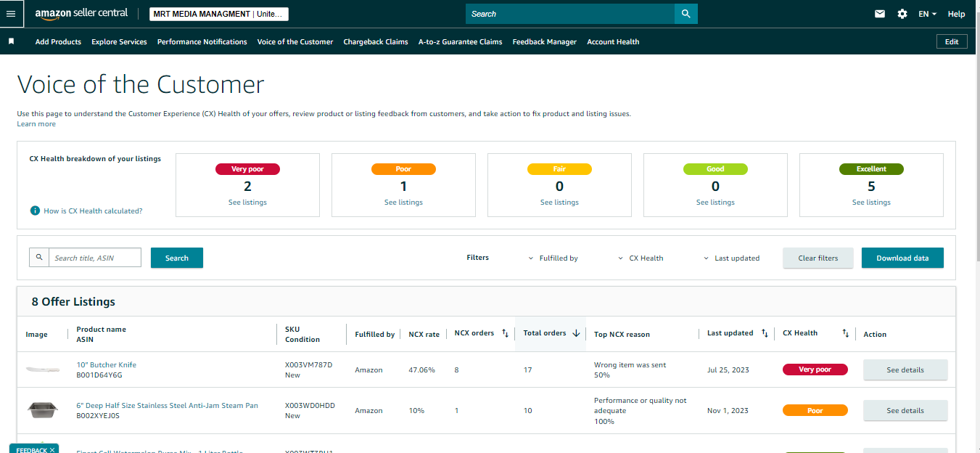Click ASIN B001D64Y6G text

coord(99,375)
